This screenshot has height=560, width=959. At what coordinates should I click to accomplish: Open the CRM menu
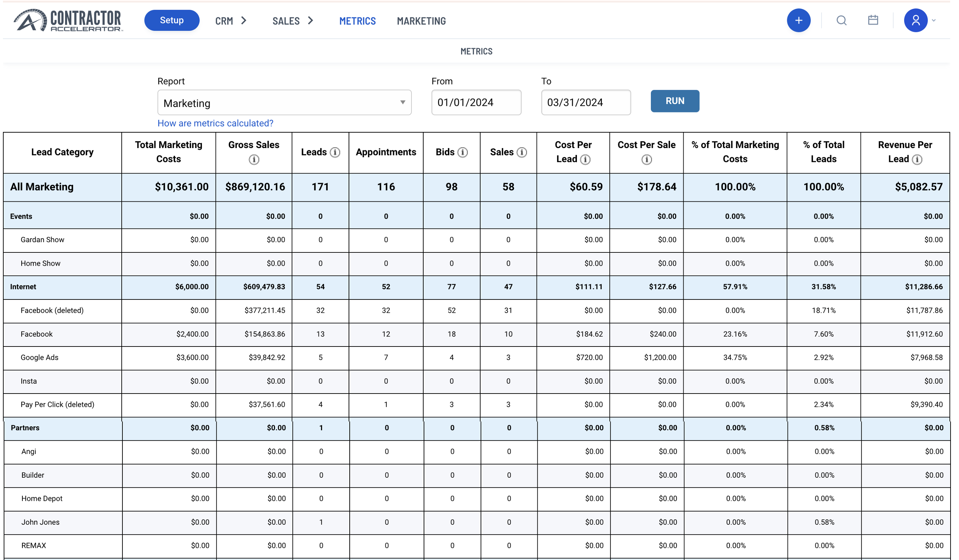point(224,21)
